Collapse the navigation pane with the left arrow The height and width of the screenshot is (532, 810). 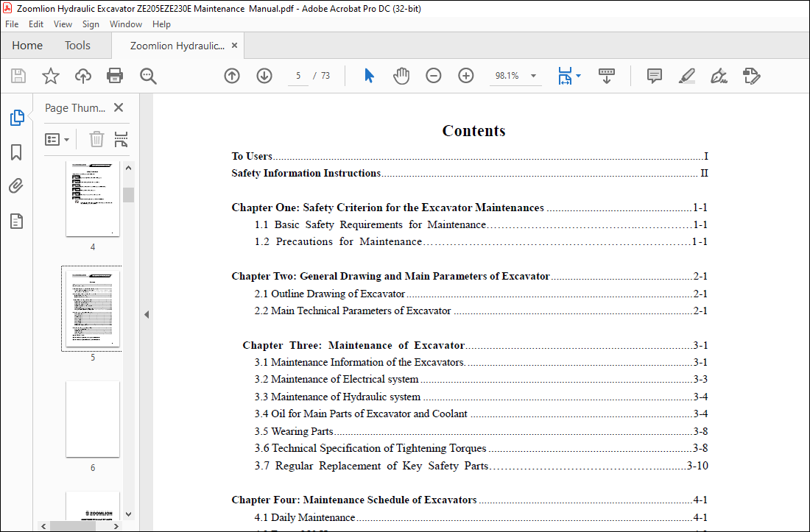147,314
